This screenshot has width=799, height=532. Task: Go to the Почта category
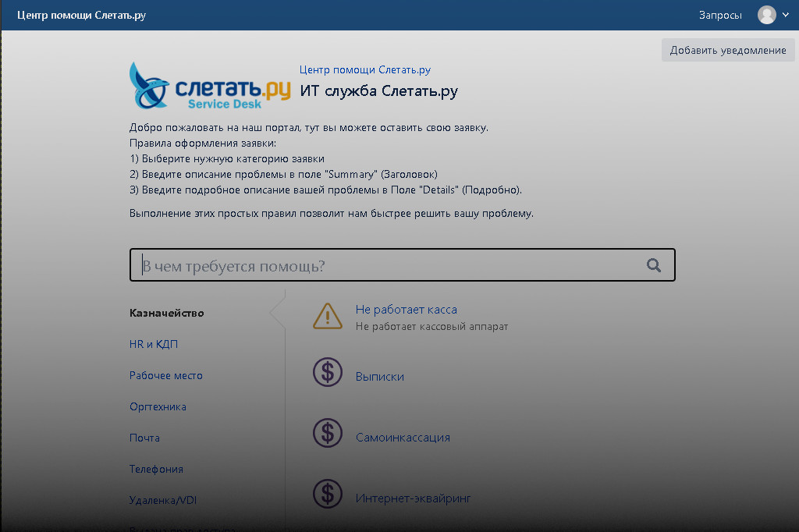coord(144,438)
